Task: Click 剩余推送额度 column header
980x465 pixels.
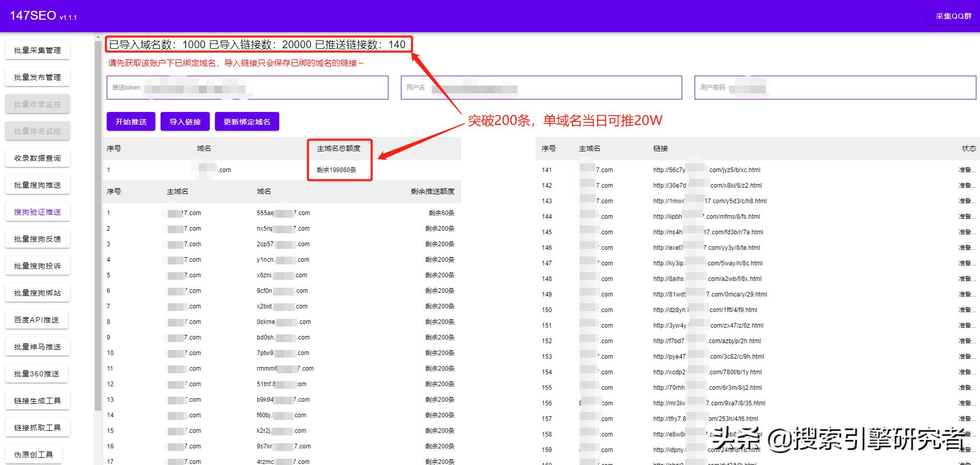Action: (x=433, y=191)
